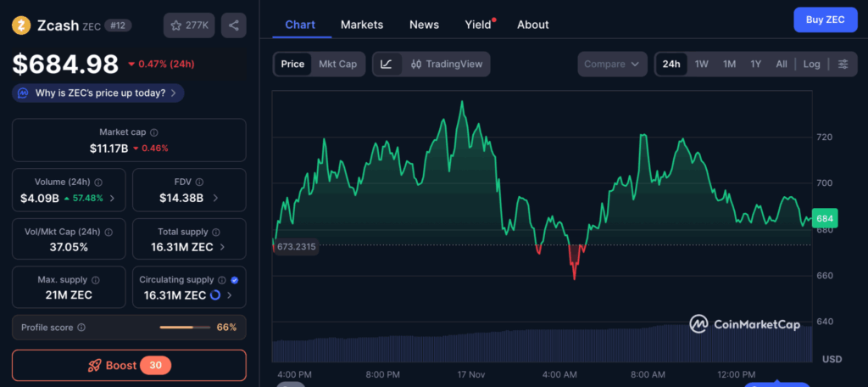Open the chart settings sliders icon
Viewport: 868px width, 387px height.
843,64
